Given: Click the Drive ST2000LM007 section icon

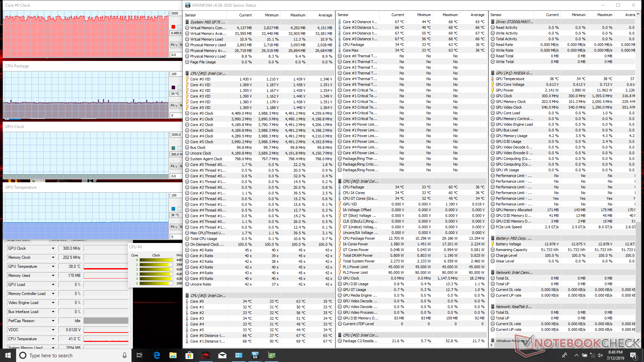Looking at the screenshot, I should (493, 22).
